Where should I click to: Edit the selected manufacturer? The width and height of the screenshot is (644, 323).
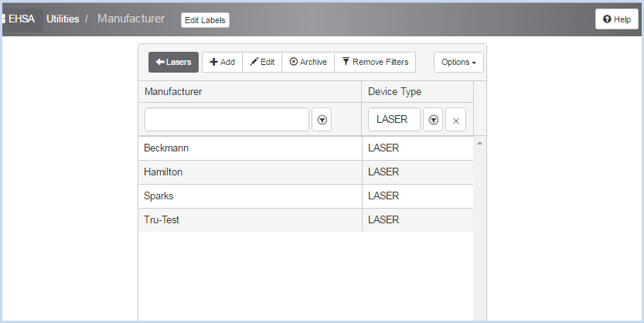[x=262, y=62]
